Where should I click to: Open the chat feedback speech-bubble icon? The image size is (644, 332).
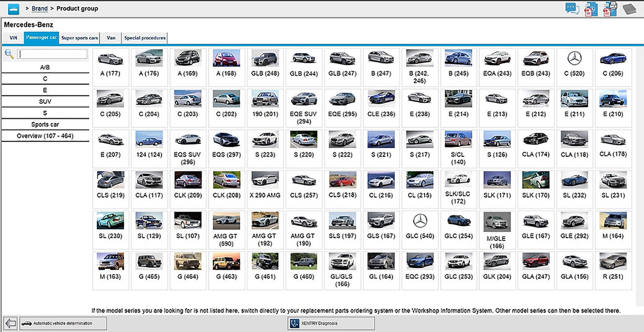(x=572, y=8)
